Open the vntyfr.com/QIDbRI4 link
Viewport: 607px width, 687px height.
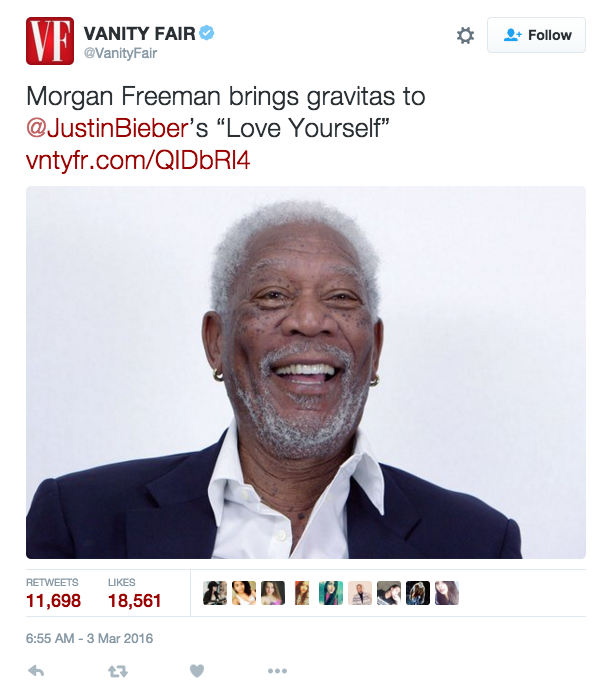click(x=138, y=160)
